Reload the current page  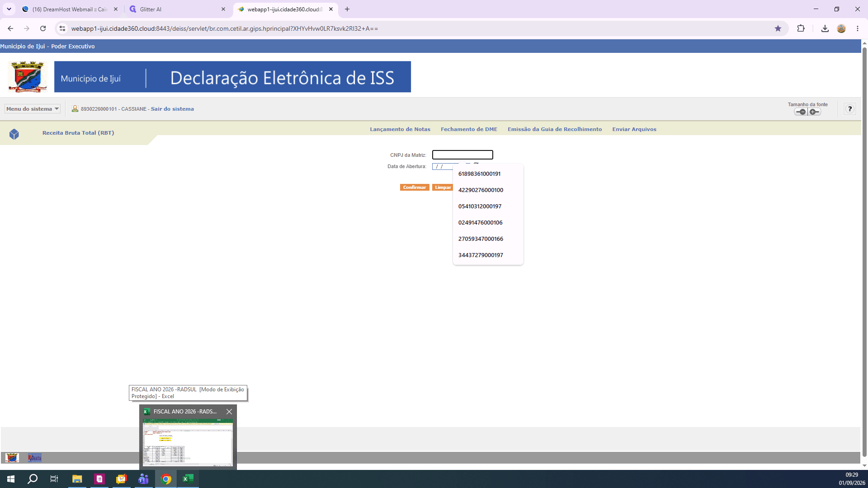click(43, 28)
